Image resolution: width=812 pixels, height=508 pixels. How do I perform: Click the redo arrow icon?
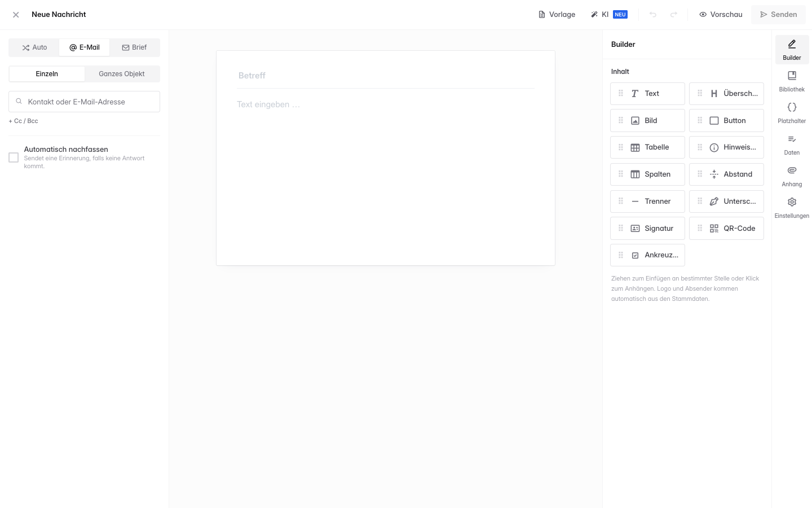pyautogui.click(x=674, y=15)
